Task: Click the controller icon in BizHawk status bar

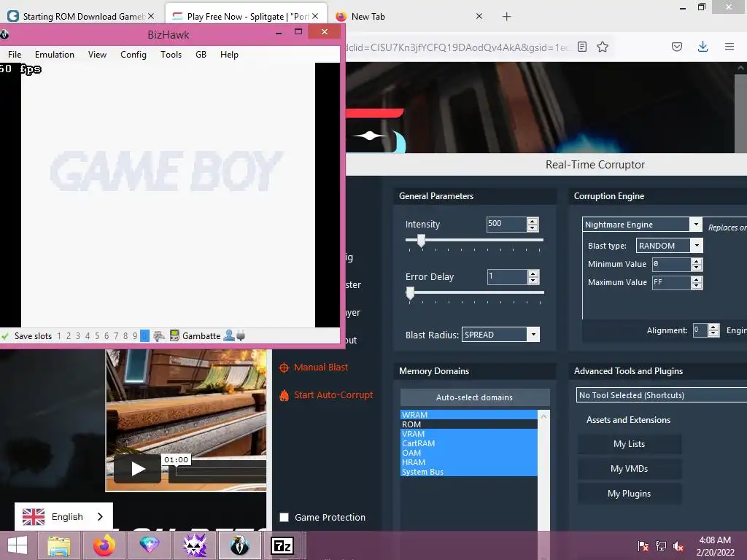Action: (159, 335)
